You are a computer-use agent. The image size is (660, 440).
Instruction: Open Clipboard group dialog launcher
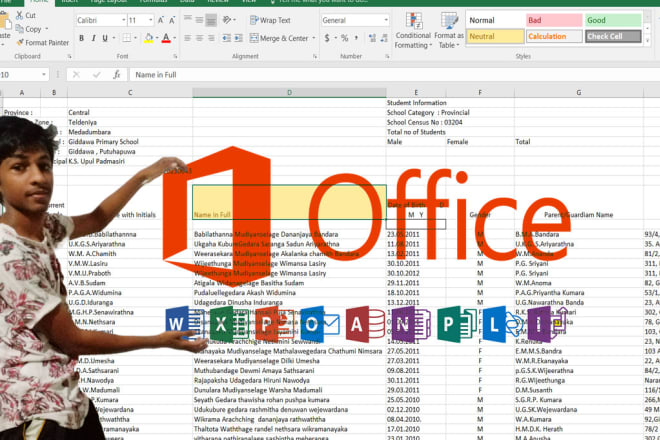point(69,56)
